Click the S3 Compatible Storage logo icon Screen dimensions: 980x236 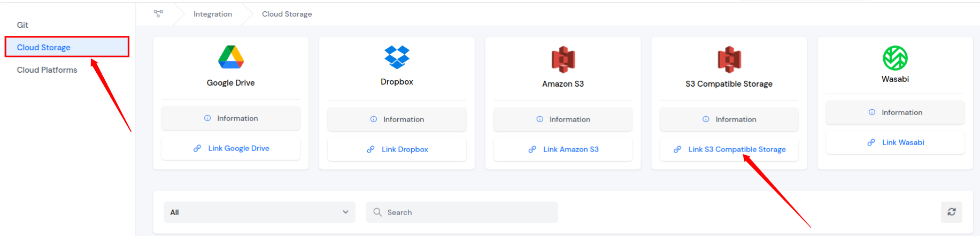[729, 59]
